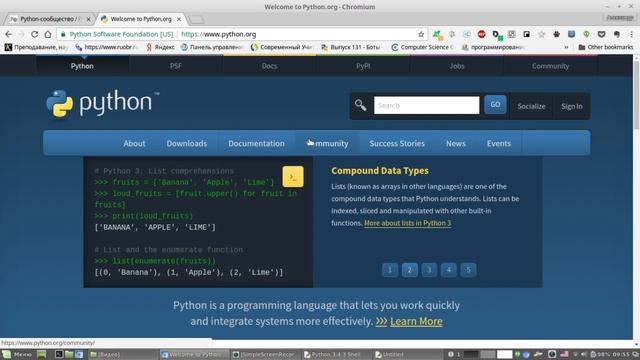The height and width of the screenshot is (360, 640).
Task: Open the Docs top navigation tab
Action: pyautogui.click(x=269, y=66)
